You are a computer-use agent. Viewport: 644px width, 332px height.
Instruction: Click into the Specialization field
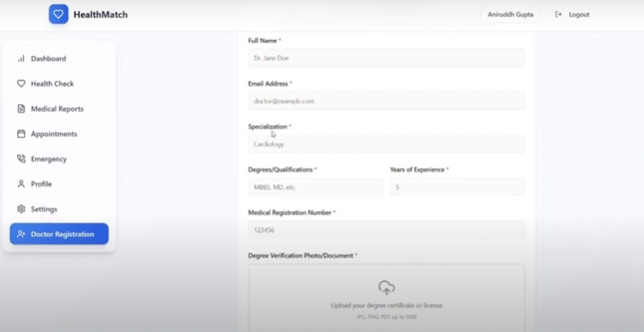pos(386,144)
